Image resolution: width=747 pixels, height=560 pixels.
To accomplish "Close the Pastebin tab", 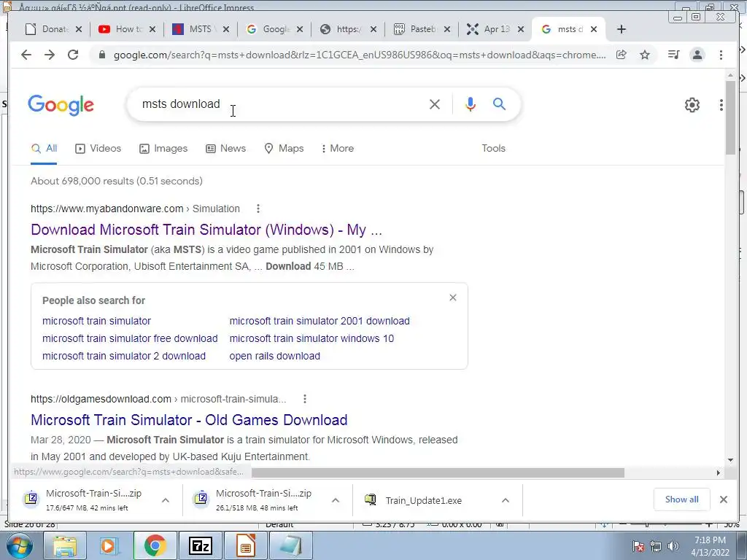I will tap(447, 29).
